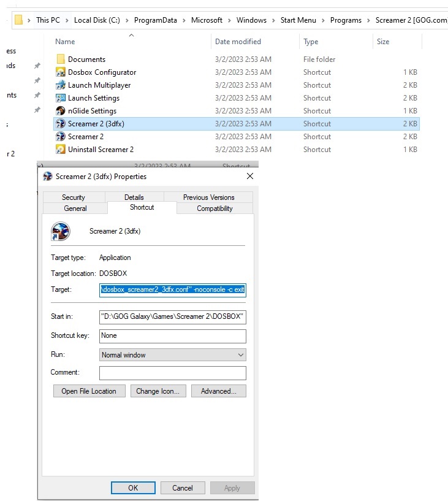Click the name field in Properties dialog
448x501 pixels.
(x=115, y=231)
